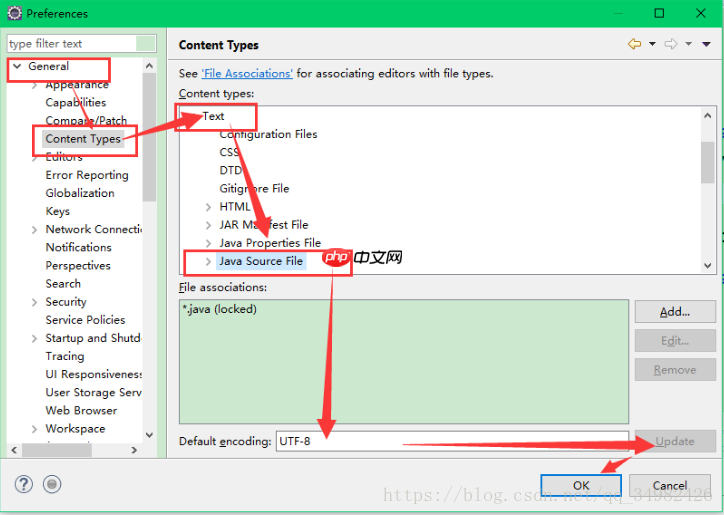The image size is (724, 515).
Task: Click the content types list scroll up arrow
Action: (707, 116)
